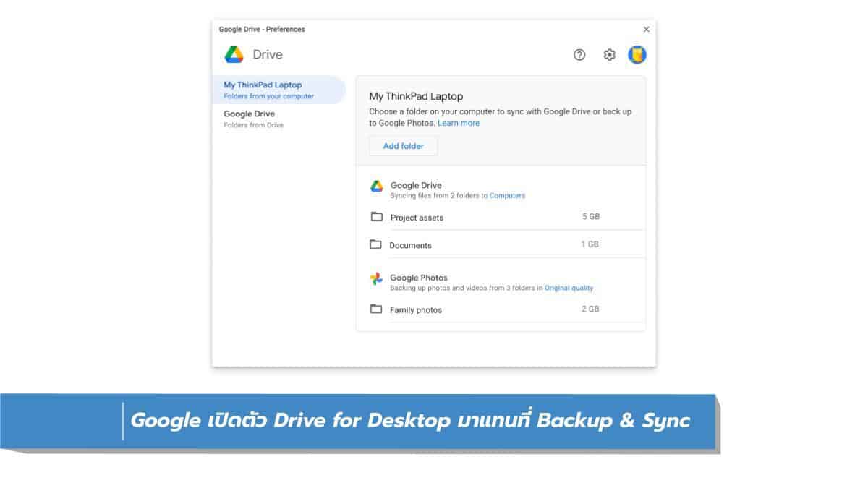Follow the Computers link
The width and height of the screenshot is (868, 488).
point(507,196)
